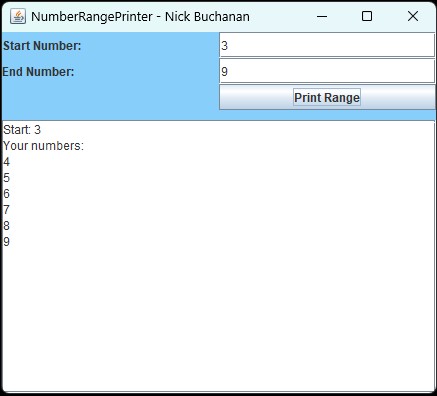This screenshot has height=396, width=437.
Task: Click the 'Your numbers:' output line
Action: coord(44,146)
